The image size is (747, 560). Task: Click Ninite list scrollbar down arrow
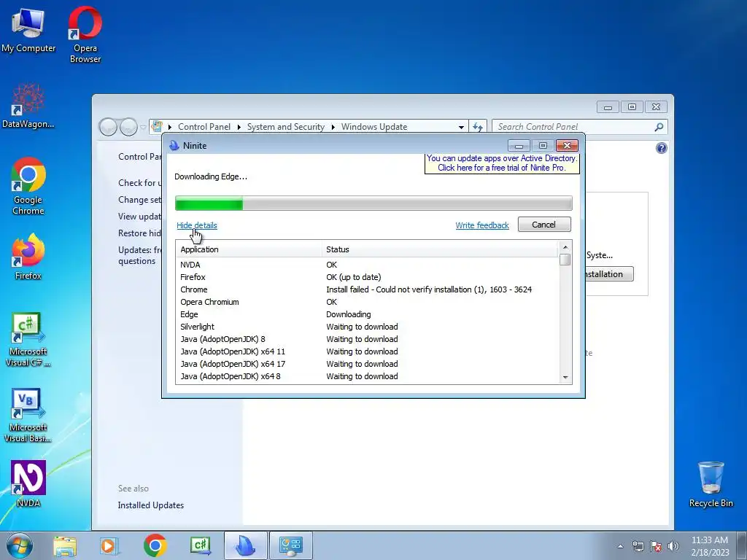(565, 378)
